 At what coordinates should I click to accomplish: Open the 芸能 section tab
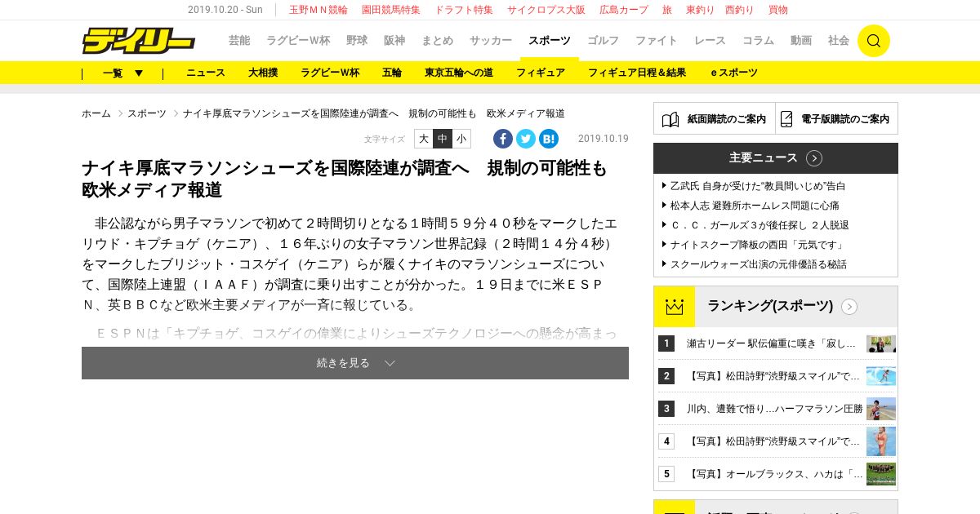tap(239, 40)
